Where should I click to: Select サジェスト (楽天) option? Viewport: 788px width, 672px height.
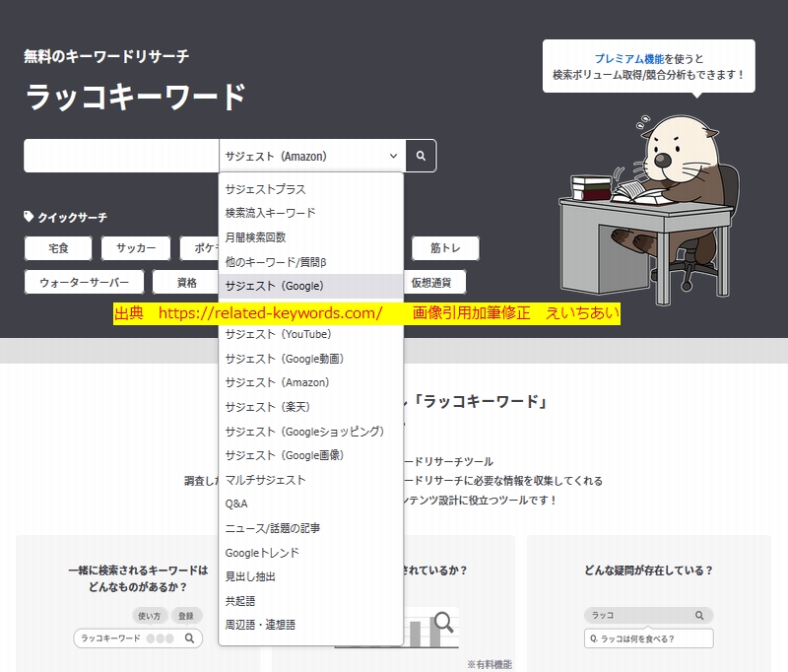coord(311,407)
